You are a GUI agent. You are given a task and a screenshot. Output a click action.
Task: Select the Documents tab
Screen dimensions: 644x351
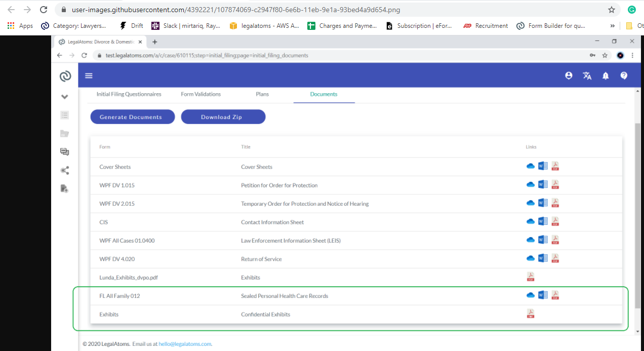(324, 94)
